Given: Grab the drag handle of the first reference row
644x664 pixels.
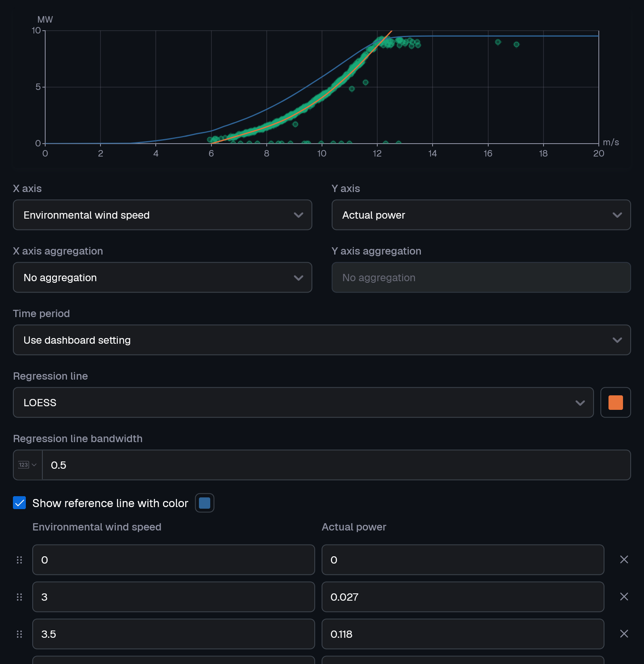Looking at the screenshot, I should click(19, 560).
